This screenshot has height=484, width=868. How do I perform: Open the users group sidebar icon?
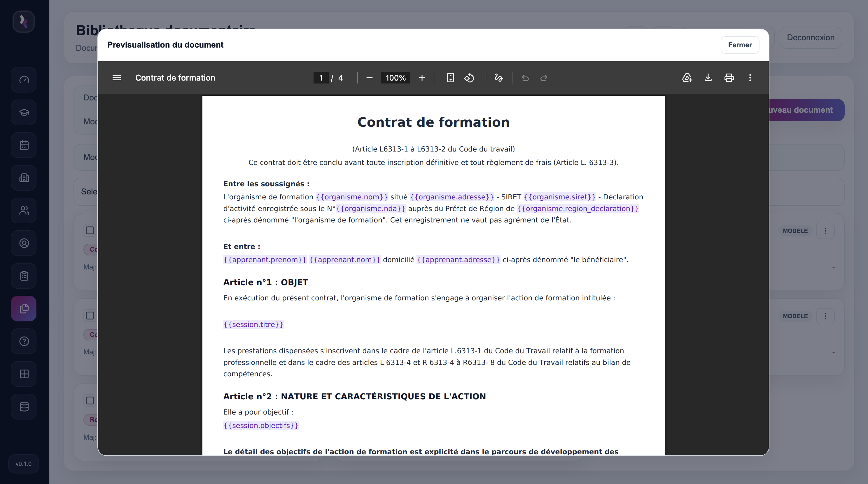[x=24, y=210]
